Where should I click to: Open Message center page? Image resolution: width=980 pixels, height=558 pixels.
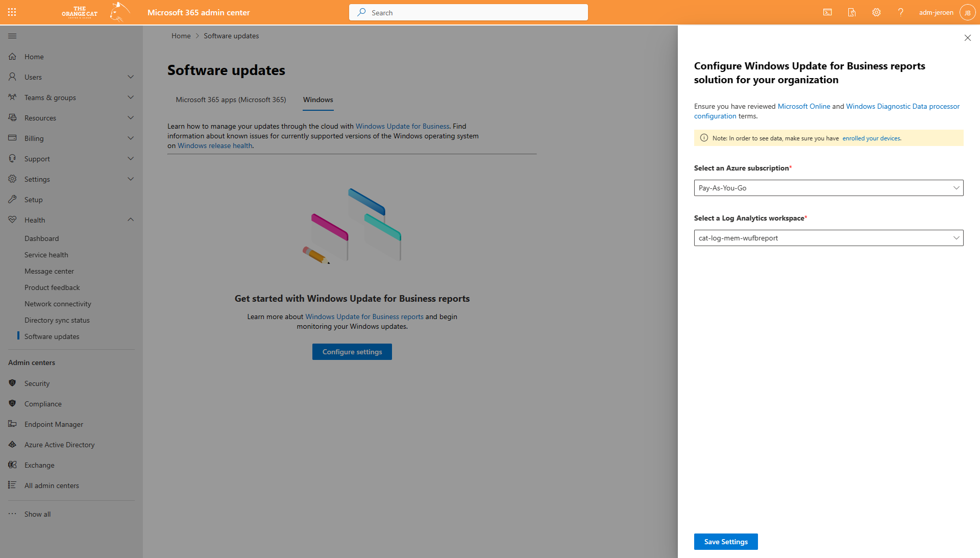click(49, 271)
